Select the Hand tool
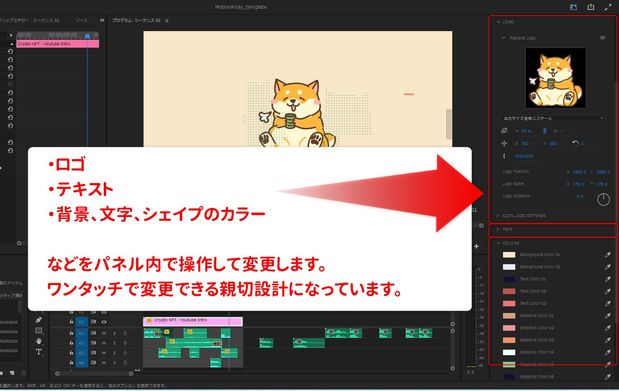The height and width of the screenshot is (391, 619). (39, 341)
